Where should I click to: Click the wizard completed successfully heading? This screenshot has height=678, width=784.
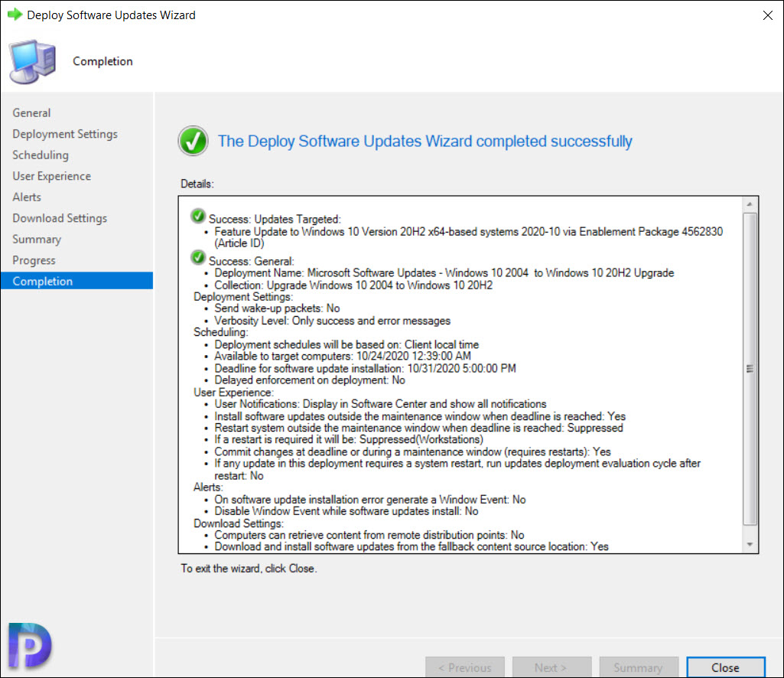pos(425,141)
